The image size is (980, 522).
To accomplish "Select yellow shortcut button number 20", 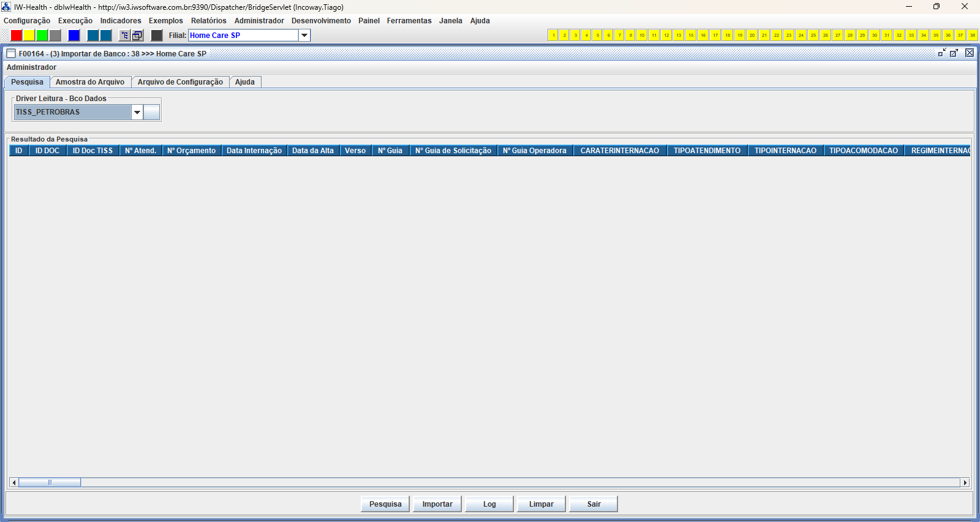I will (752, 36).
